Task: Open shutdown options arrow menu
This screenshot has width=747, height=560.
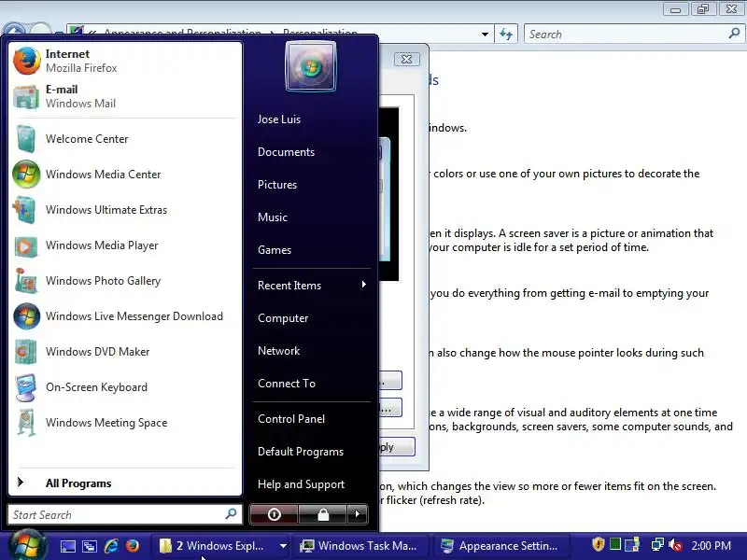Action: 358,514
